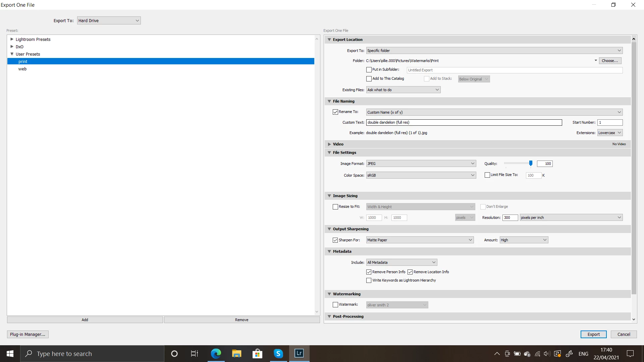Open File Explorer taskbar icon
Image resolution: width=644 pixels, height=362 pixels.
click(x=236, y=353)
